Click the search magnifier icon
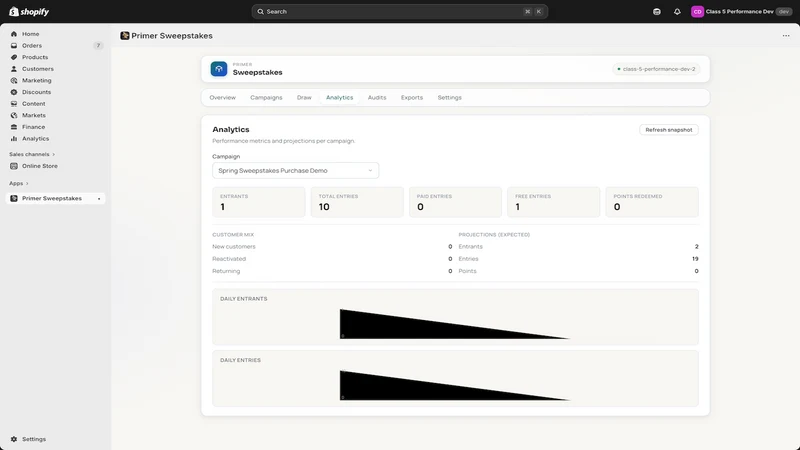This screenshot has height=450, width=800. [260, 11]
